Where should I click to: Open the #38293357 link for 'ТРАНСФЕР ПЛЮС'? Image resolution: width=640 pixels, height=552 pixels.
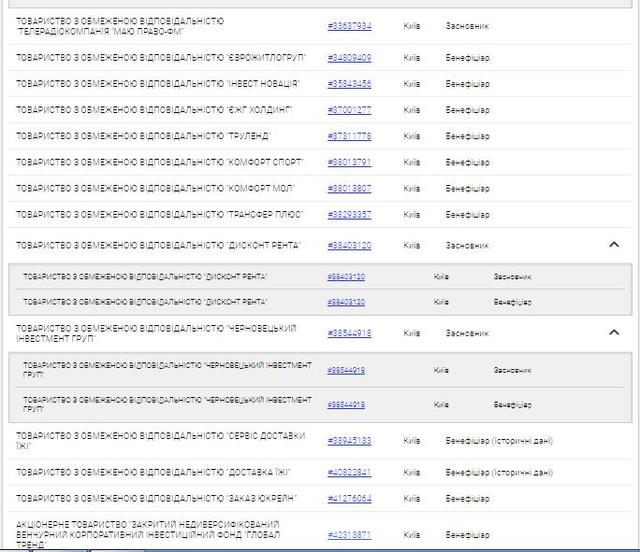[x=349, y=214]
